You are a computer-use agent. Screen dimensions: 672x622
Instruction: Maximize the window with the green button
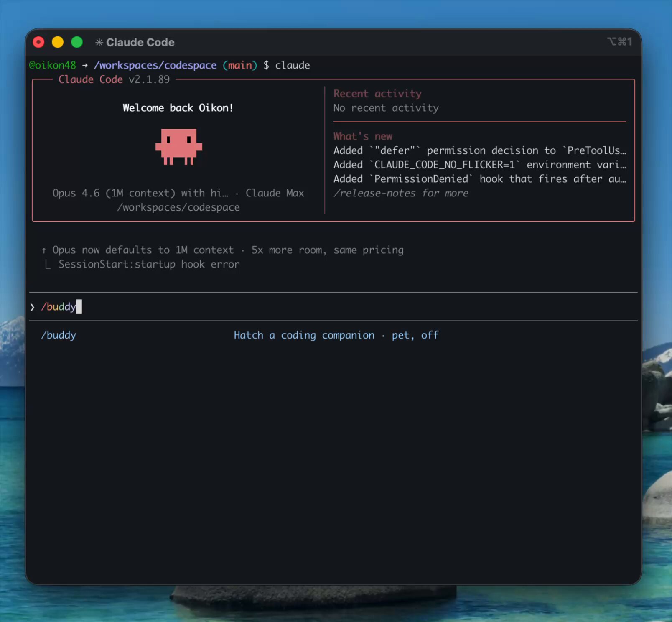click(77, 42)
